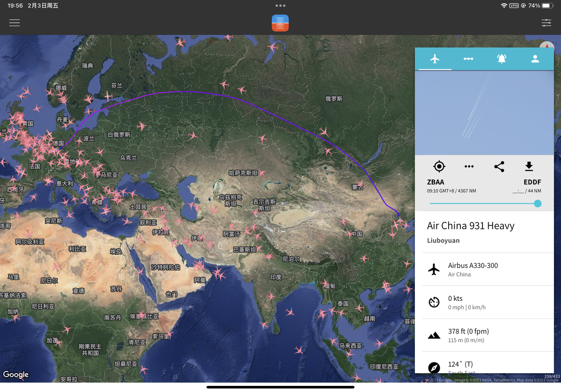The height and width of the screenshot is (392, 561).
Task: Click the Google logo on map
Action: (x=16, y=375)
